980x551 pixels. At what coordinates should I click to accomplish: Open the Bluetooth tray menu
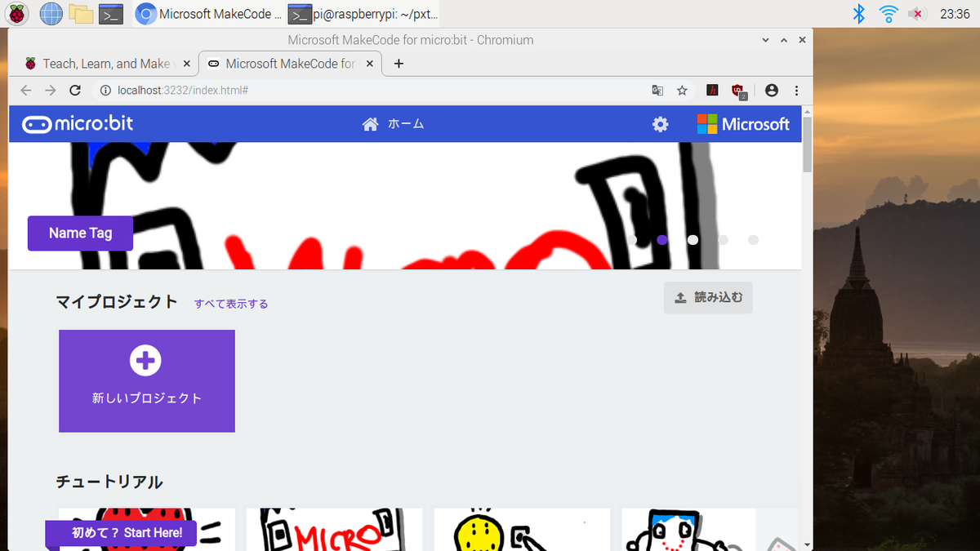click(x=858, y=13)
